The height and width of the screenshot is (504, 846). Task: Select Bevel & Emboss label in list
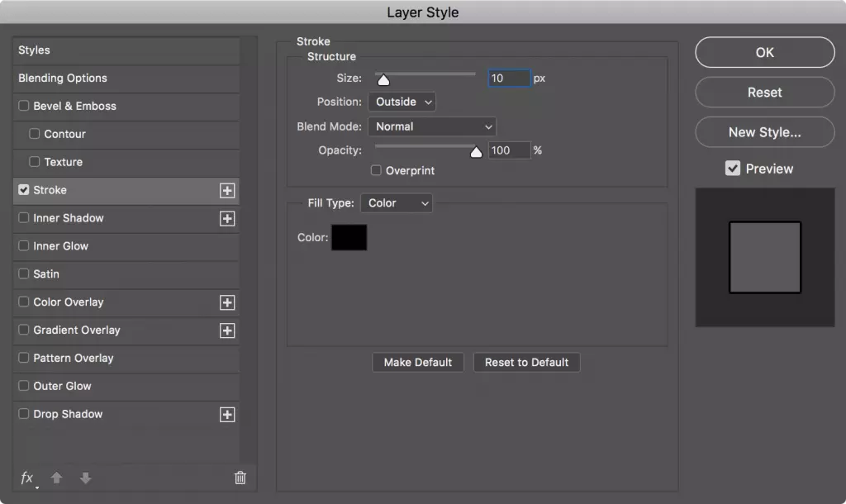[75, 107]
